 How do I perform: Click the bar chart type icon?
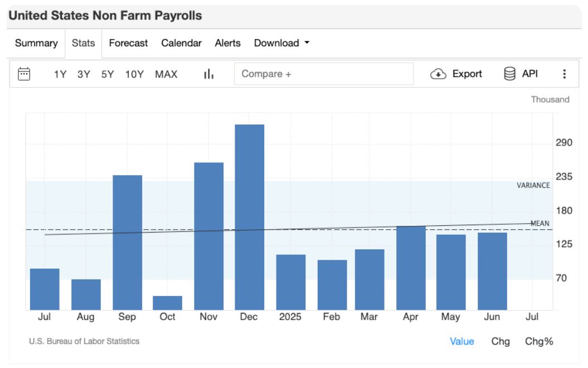pyautogui.click(x=209, y=74)
